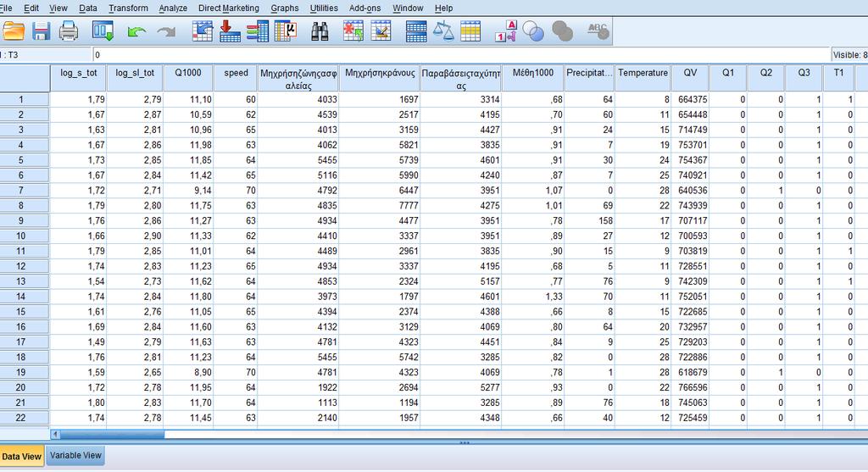The image size is (868, 472).
Task: Select the Data View tab
Action: 21,457
